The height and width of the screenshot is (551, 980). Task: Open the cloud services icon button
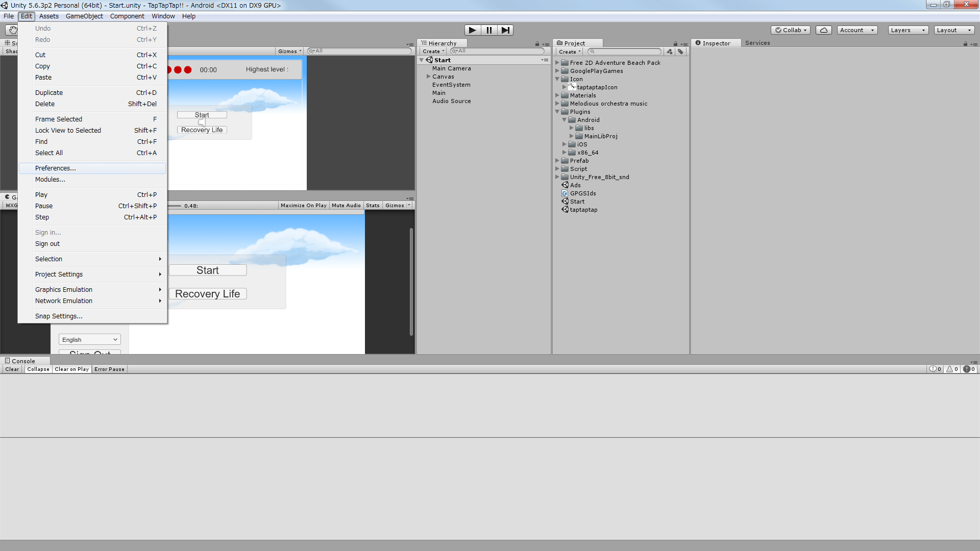pos(823,30)
